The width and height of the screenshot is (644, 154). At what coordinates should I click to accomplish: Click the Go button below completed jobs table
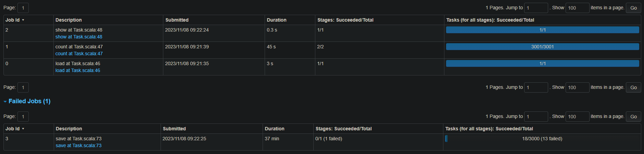point(633,87)
